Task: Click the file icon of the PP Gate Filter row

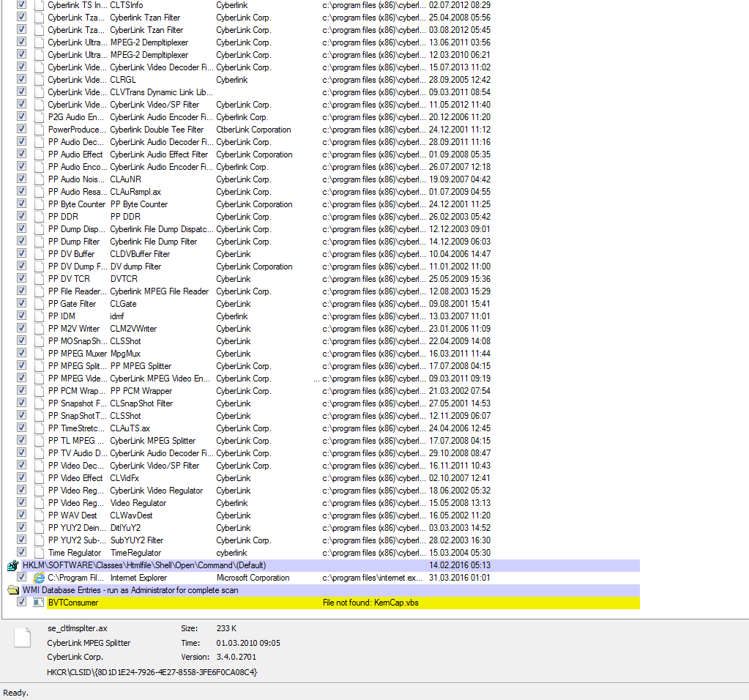Action: click(x=39, y=304)
